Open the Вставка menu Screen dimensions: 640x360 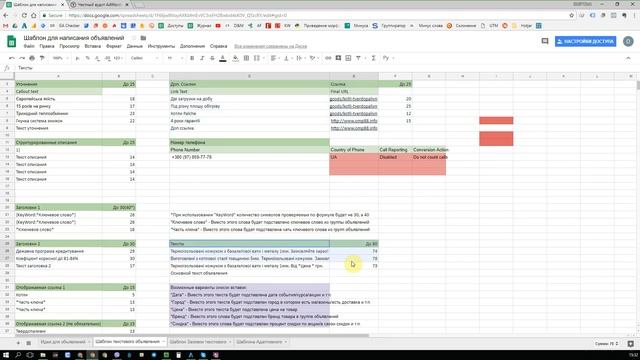(x=93, y=46)
